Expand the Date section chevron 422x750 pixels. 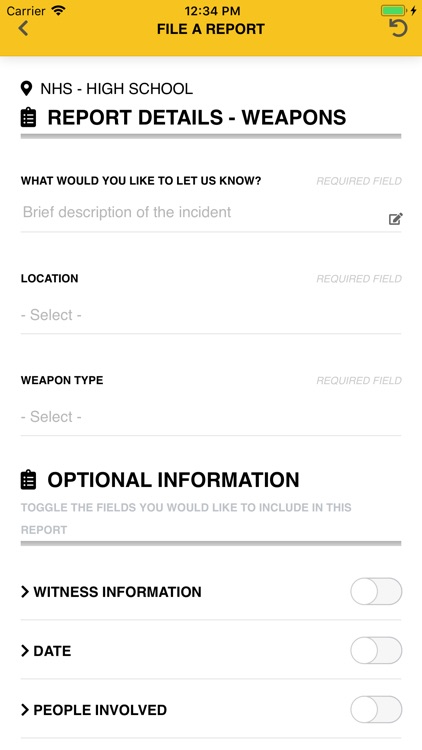coord(25,651)
